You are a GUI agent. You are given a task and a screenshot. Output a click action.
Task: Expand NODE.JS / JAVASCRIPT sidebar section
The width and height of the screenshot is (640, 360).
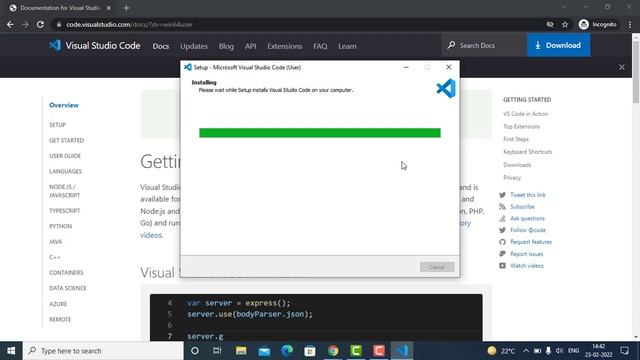pos(64,191)
